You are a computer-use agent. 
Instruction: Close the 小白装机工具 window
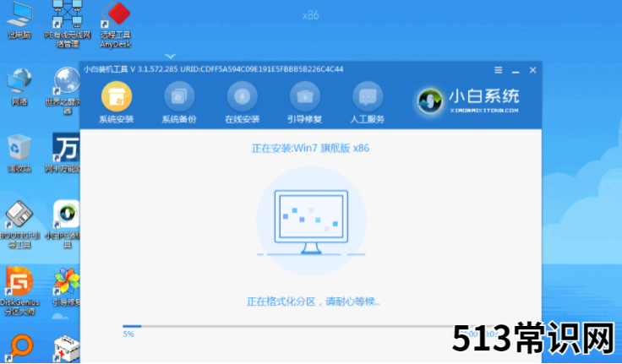coord(532,70)
